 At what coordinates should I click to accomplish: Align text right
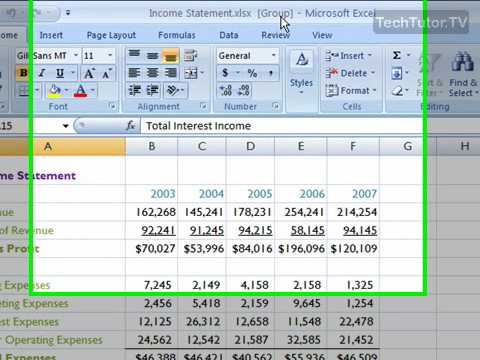tap(171, 73)
